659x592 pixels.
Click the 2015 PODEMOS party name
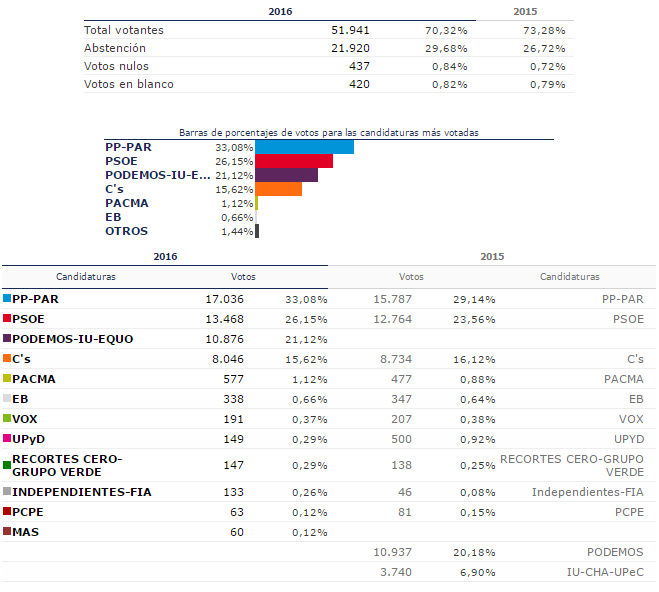click(615, 552)
